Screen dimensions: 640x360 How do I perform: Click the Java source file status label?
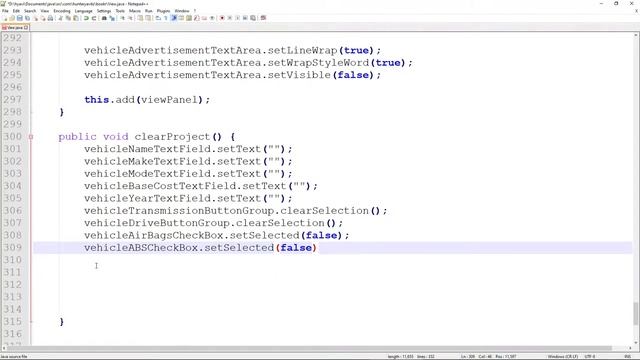(x=13, y=356)
